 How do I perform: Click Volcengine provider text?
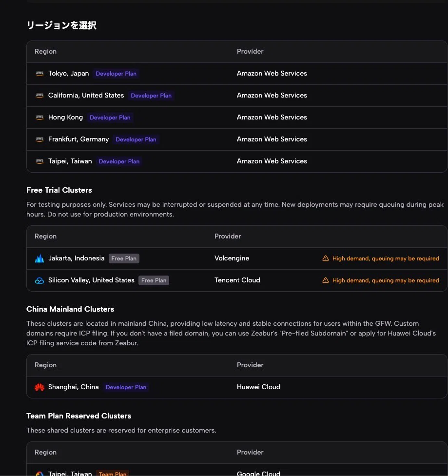click(232, 258)
